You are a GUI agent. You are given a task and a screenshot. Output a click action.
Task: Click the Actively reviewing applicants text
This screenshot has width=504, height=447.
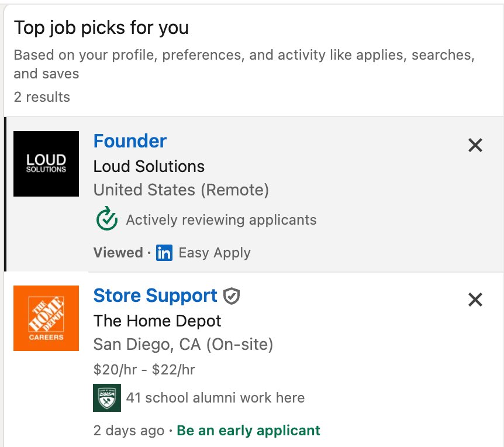click(x=221, y=220)
